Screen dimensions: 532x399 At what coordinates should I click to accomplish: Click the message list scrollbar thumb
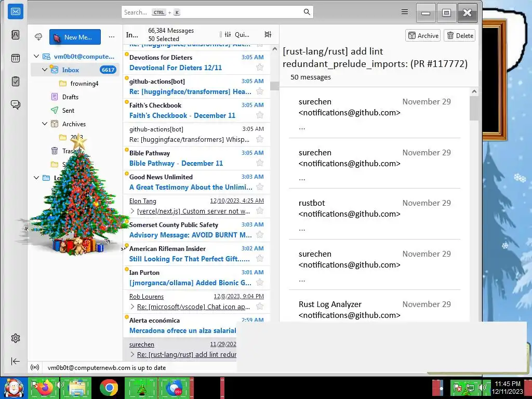pyautogui.click(x=274, y=86)
